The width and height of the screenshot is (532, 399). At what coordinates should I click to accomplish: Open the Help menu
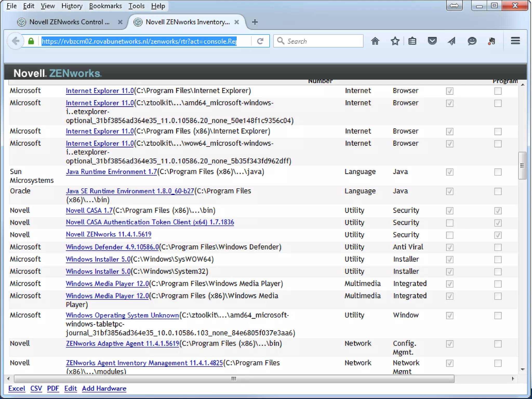tap(158, 6)
